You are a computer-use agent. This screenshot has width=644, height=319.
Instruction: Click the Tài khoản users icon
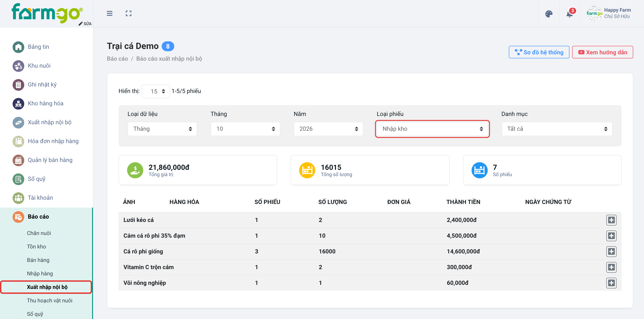coord(18,198)
